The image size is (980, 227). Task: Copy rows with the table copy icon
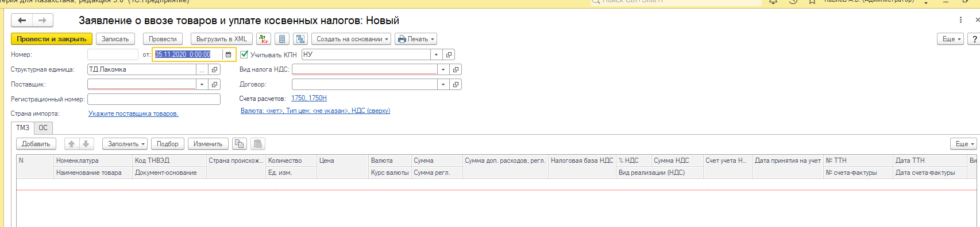(x=240, y=144)
